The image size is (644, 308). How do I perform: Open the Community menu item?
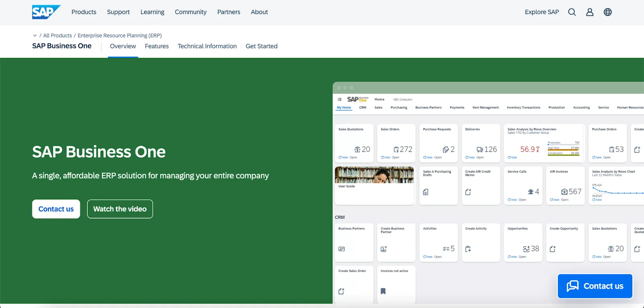pyautogui.click(x=190, y=12)
